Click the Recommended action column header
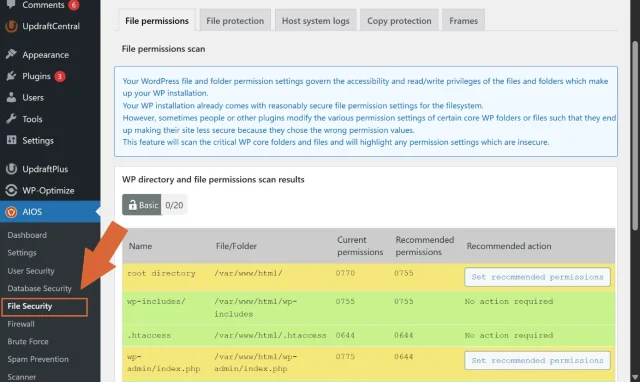Image resolution: width=640 pixels, height=382 pixels. pos(509,246)
